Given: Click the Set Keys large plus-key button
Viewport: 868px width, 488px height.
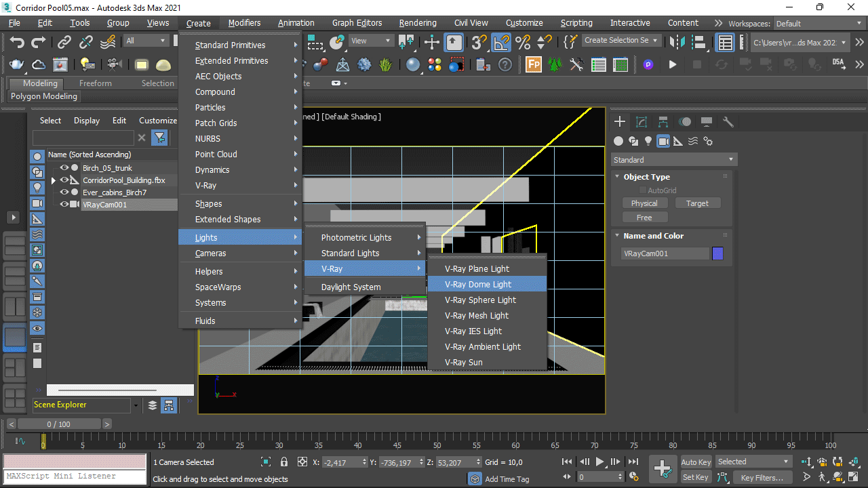Looking at the screenshot, I should pos(662,468).
